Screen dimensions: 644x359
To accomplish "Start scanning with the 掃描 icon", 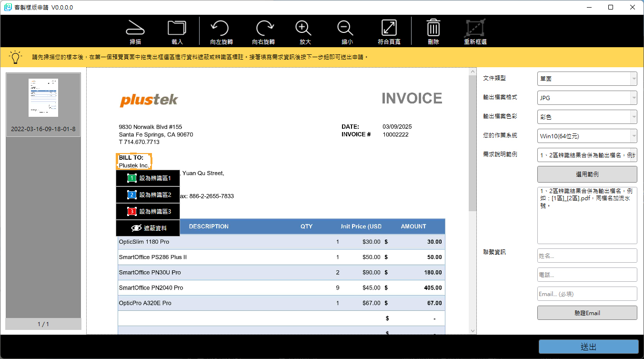I will pyautogui.click(x=135, y=32).
